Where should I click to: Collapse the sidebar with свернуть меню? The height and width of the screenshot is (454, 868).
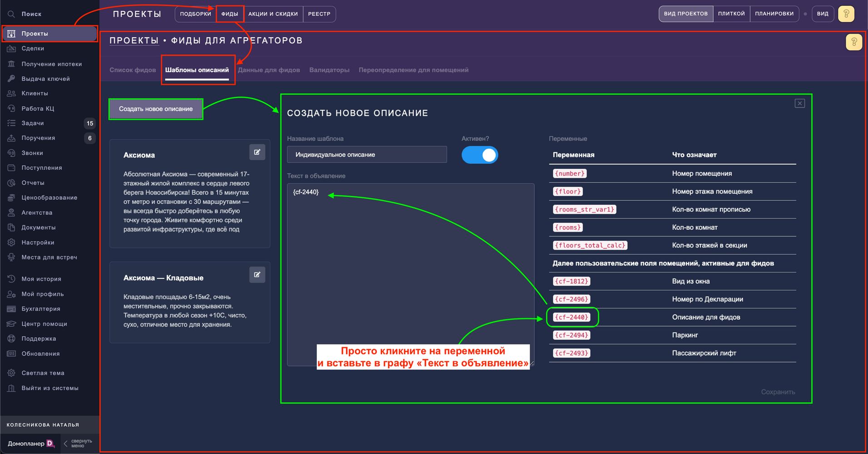coord(78,444)
